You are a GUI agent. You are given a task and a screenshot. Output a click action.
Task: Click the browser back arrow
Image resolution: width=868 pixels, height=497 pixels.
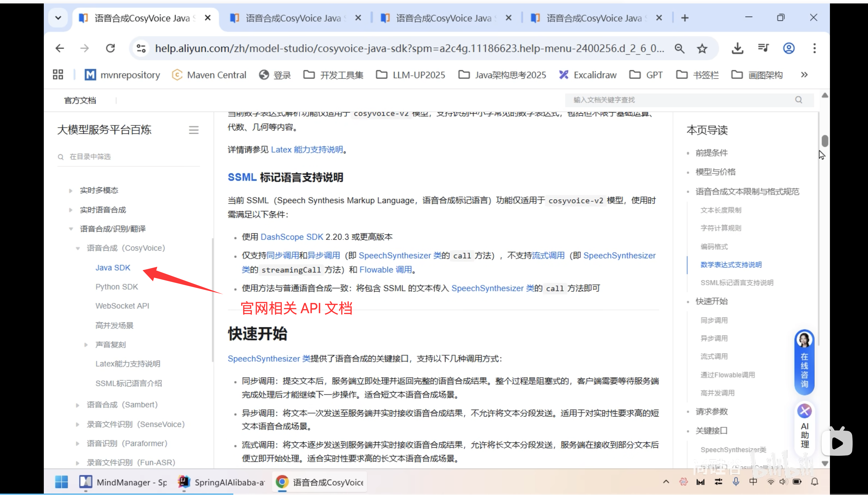coord(60,48)
